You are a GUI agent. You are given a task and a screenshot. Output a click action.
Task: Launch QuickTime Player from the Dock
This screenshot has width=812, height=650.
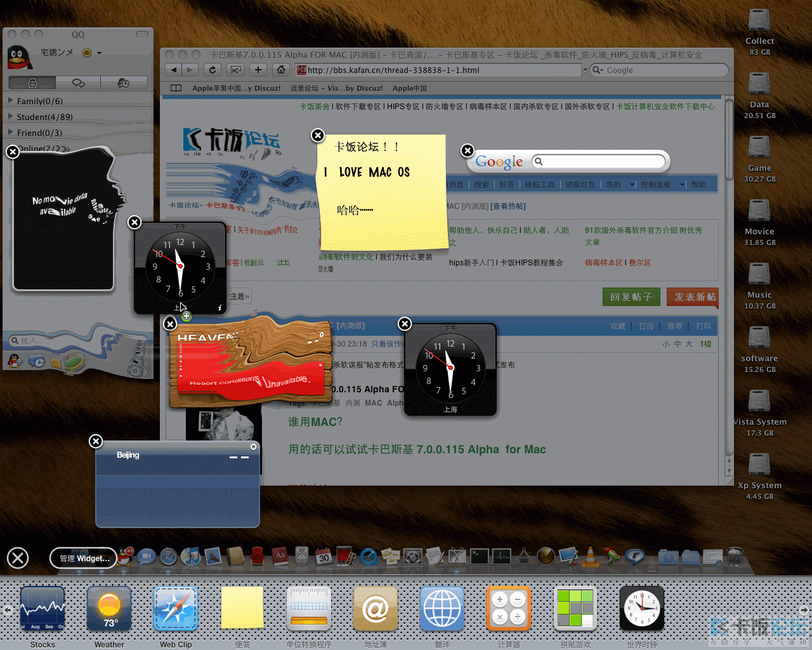pos(369,557)
